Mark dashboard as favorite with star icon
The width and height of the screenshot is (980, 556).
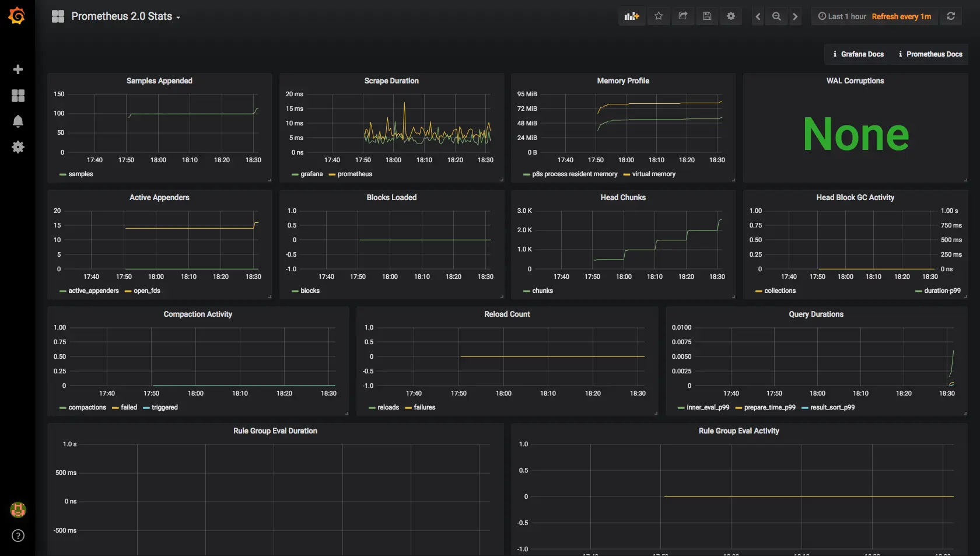(x=659, y=16)
